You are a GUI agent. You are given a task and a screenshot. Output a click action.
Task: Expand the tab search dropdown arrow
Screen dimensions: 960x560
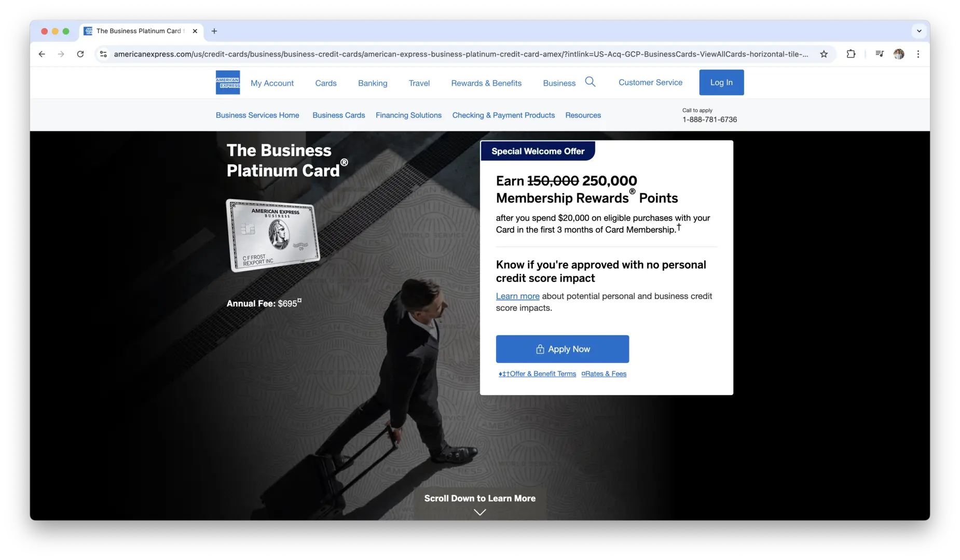(x=919, y=31)
